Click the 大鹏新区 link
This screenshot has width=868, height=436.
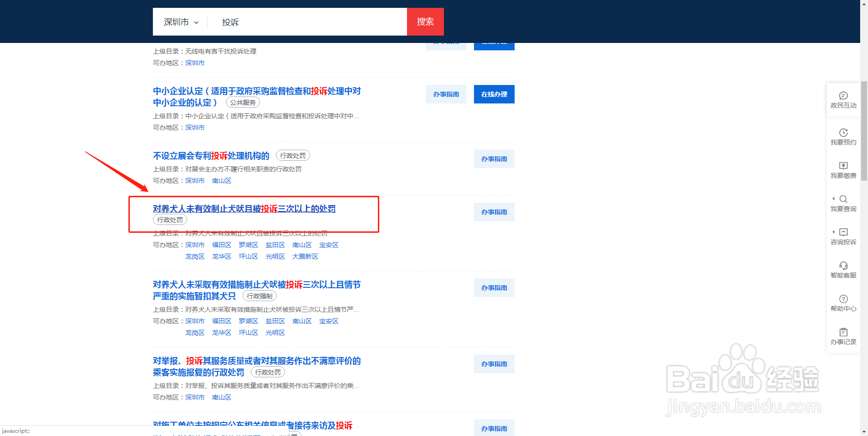click(305, 256)
